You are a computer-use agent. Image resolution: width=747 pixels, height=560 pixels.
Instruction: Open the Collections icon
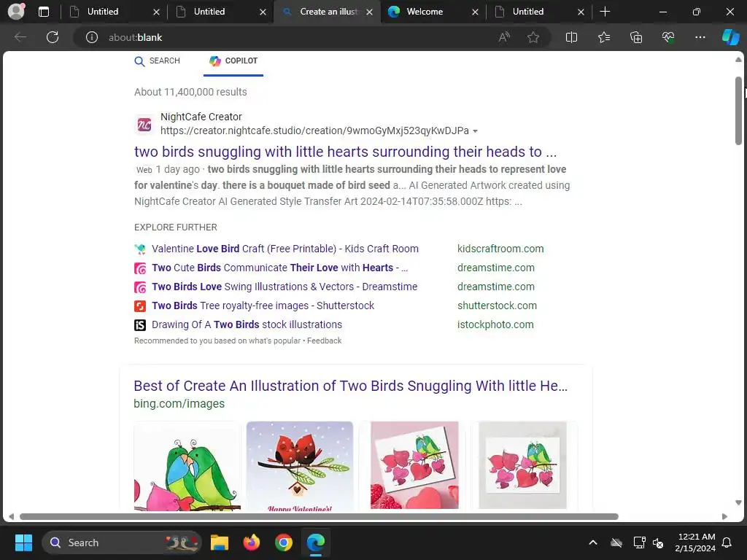click(x=636, y=37)
